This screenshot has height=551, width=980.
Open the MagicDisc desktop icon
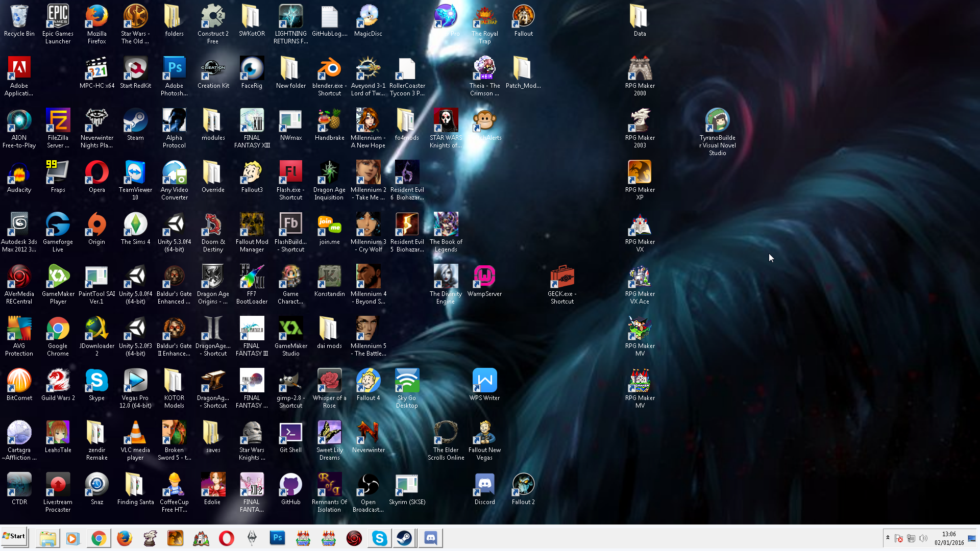(x=368, y=21)
